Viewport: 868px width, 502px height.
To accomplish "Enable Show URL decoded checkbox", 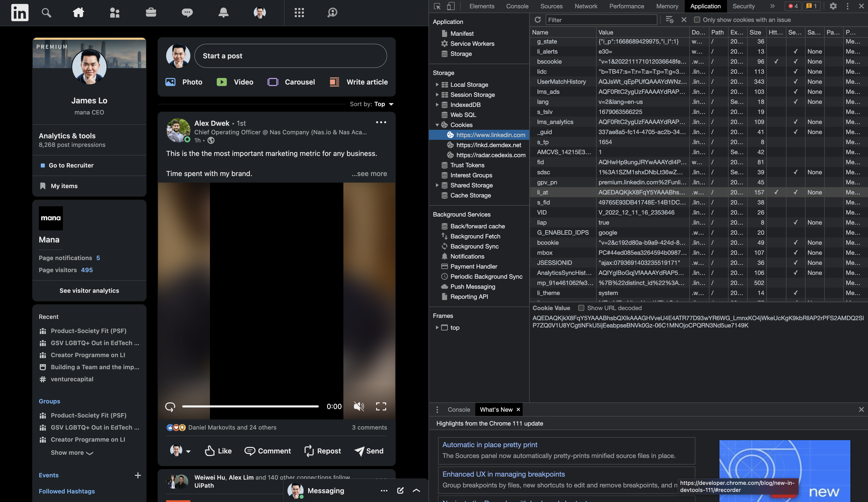I will 581,308.
